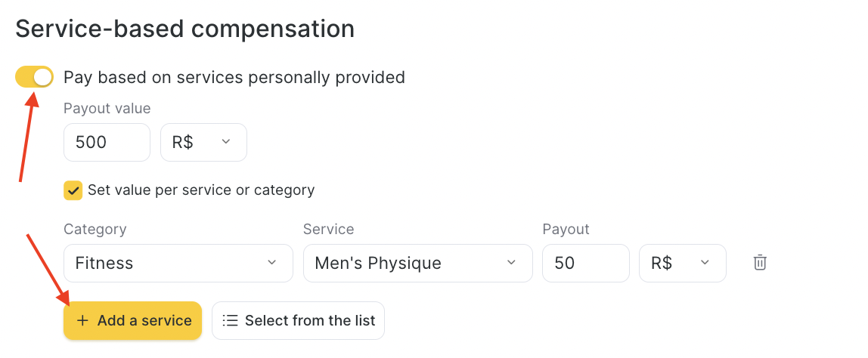Uncheck Set value per service or category
This screenshot has height=358, width=868.
[73, 190]
